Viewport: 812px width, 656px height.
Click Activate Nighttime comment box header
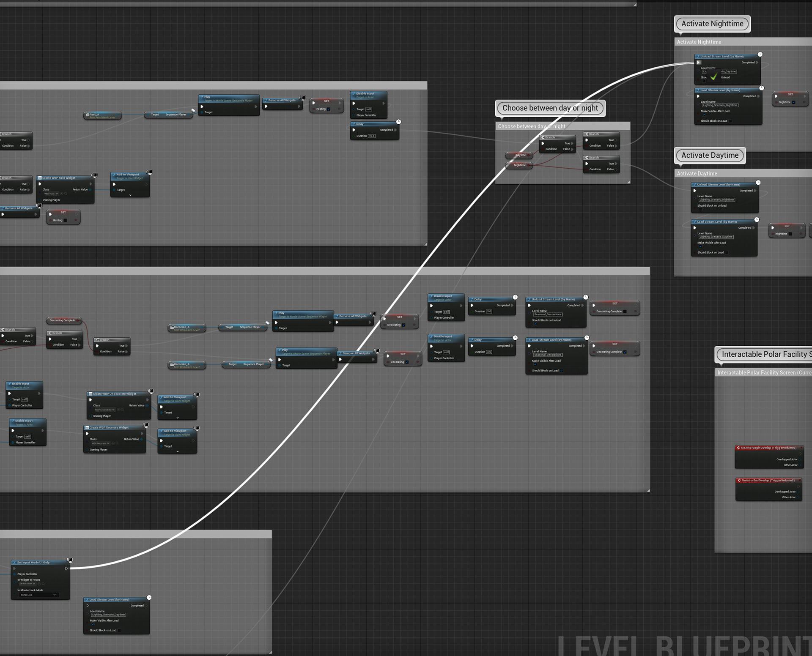[743, 42]
